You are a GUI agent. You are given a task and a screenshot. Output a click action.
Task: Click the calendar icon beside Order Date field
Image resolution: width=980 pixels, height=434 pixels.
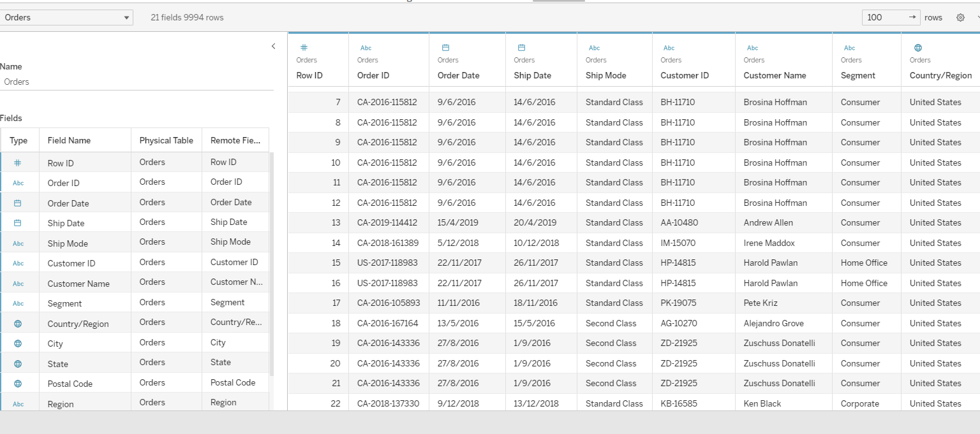(x=18, y=203)
